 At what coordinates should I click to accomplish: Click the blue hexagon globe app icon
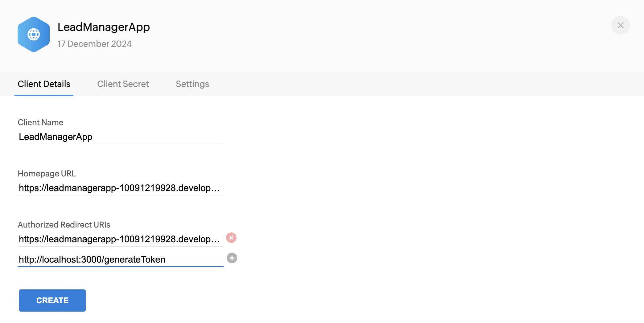pyautogui.click(x=34, y=34)
